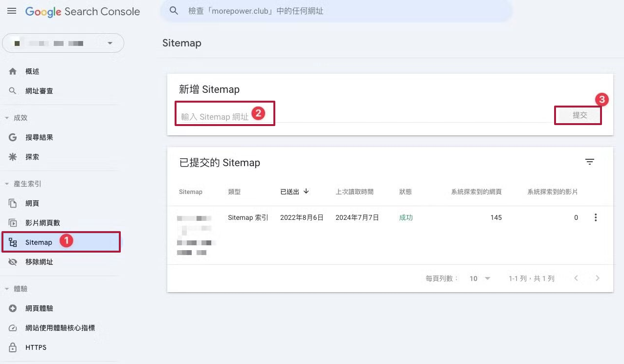Go to 移除網址 page

pos(39,262)
